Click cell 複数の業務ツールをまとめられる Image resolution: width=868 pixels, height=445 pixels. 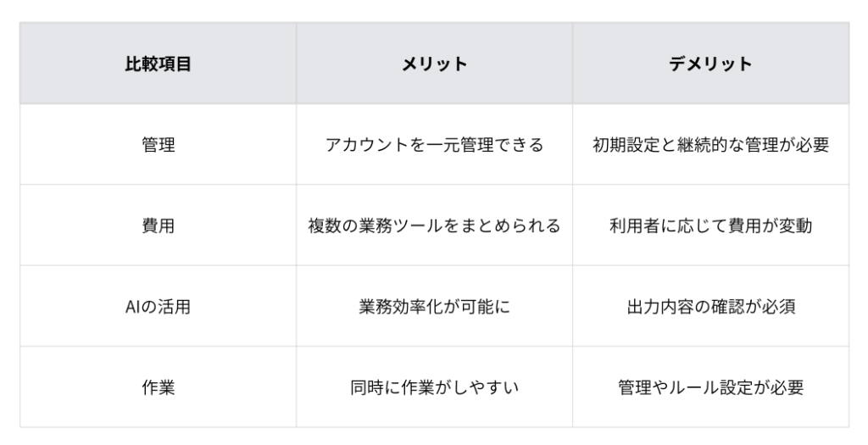tap(434, 225)
